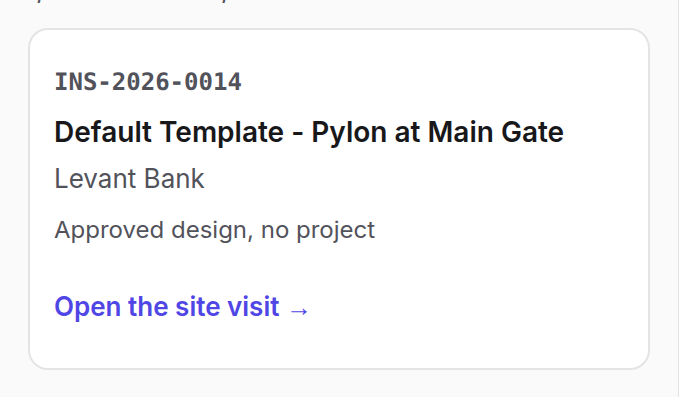Click the 2026 year in the reference code
The image size is (679, 397).
[x=141, y=82]
